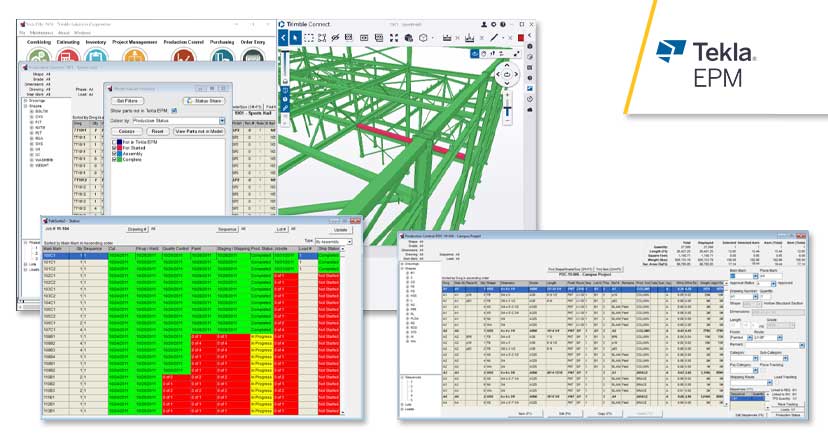Choose the rectangle selection tool
The height and width of the screenshot is (442, 828).
309,38
